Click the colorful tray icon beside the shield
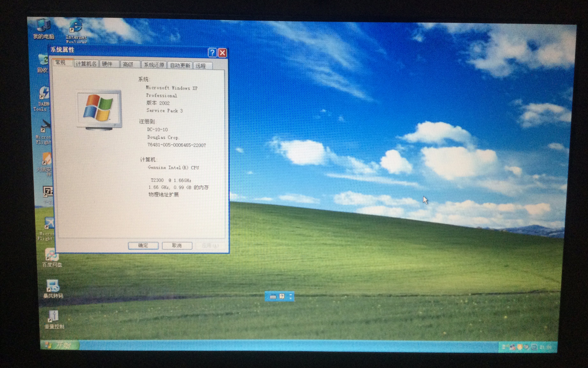The width and height of the screenshot is (588, 368). [x=513, y=347]
